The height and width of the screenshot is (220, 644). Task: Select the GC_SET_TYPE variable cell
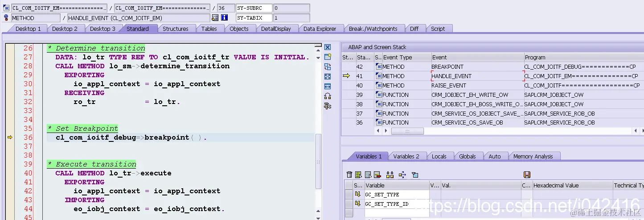(x=397, y=195)
